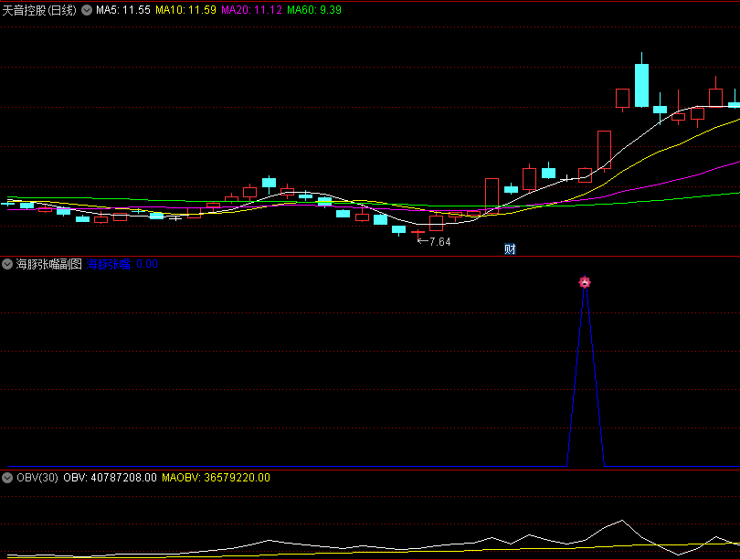The height and width of the screenshot is (560, 740).
Task: Select the MA60: 9.39 label
Action: 314,10
